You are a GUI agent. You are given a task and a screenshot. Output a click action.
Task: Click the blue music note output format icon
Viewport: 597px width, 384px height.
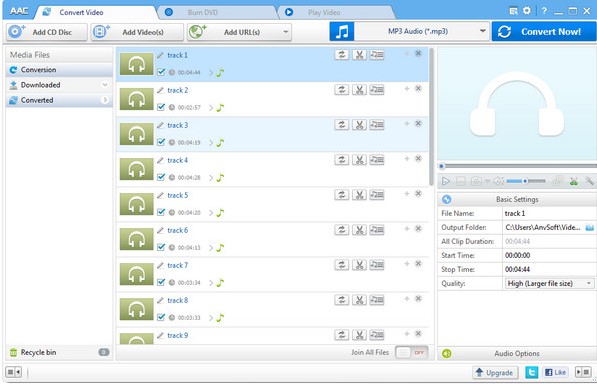coord(342,32)
